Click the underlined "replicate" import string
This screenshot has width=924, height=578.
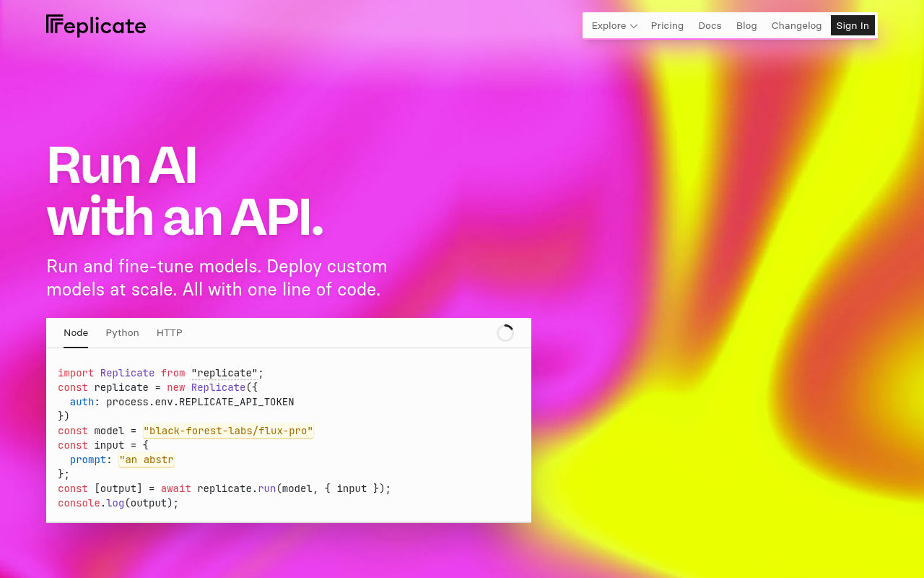(224, 373)
